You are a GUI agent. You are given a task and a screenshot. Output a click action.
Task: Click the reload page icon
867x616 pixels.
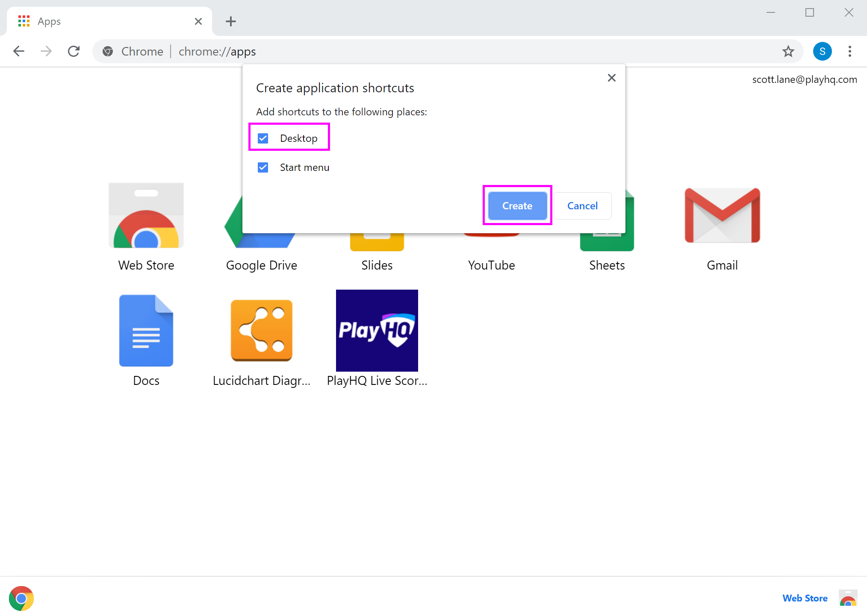[x=74, y=51]
